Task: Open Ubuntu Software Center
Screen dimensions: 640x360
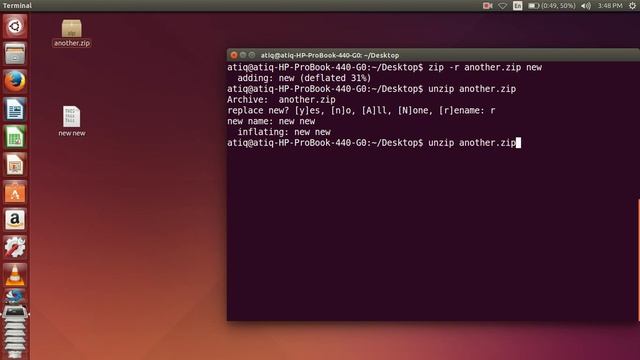Action: coord(15,192)
